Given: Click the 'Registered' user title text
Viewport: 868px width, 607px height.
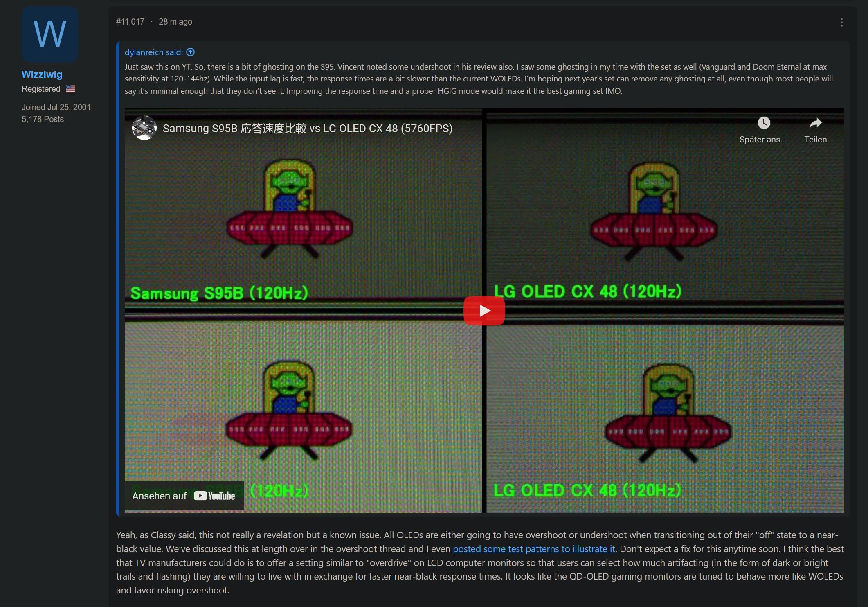Looking at the screenshot, I should (x=41, y=89).
